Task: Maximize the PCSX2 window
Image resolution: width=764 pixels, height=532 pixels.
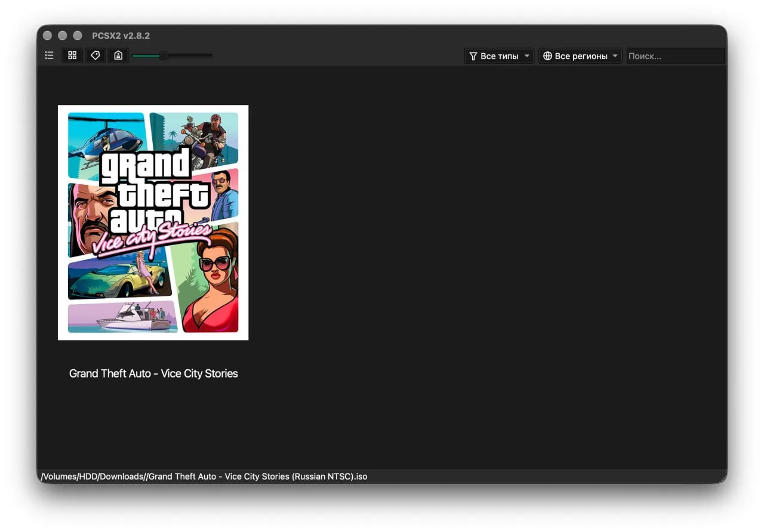Action: tap(78, 36)
